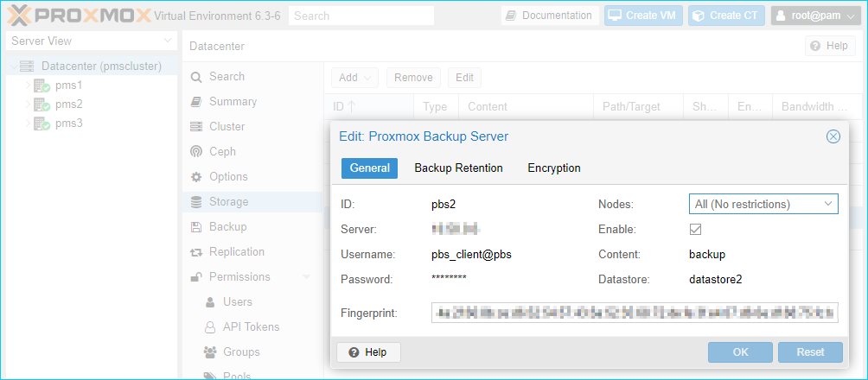Click the Users person icon
The image size is (868, 380).
tap(210, 302)
